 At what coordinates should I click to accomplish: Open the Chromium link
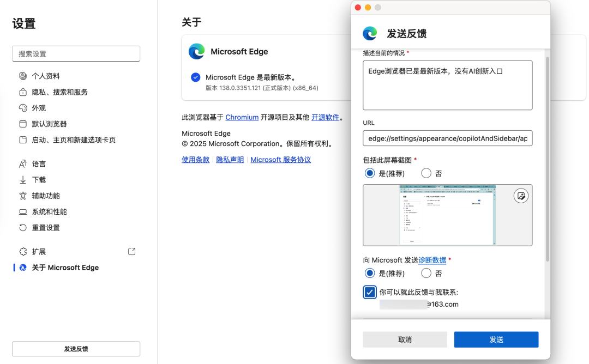pos(242,118)
